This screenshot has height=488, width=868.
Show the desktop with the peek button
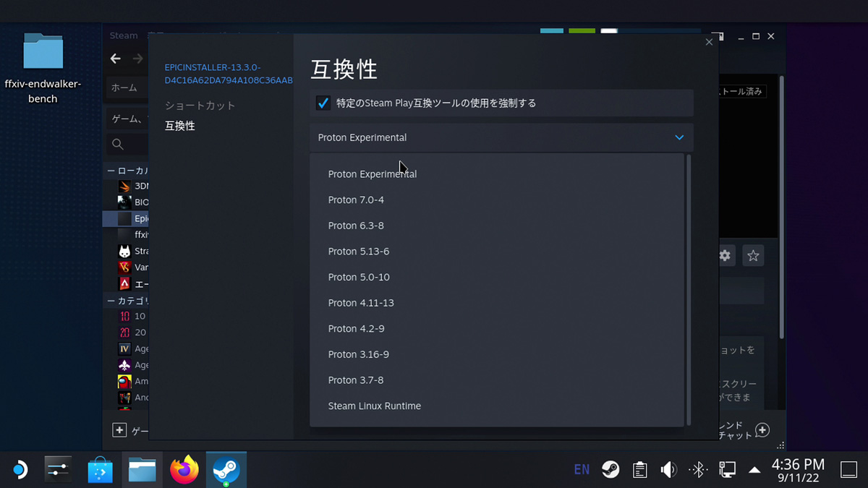click(x=848, y=470)
